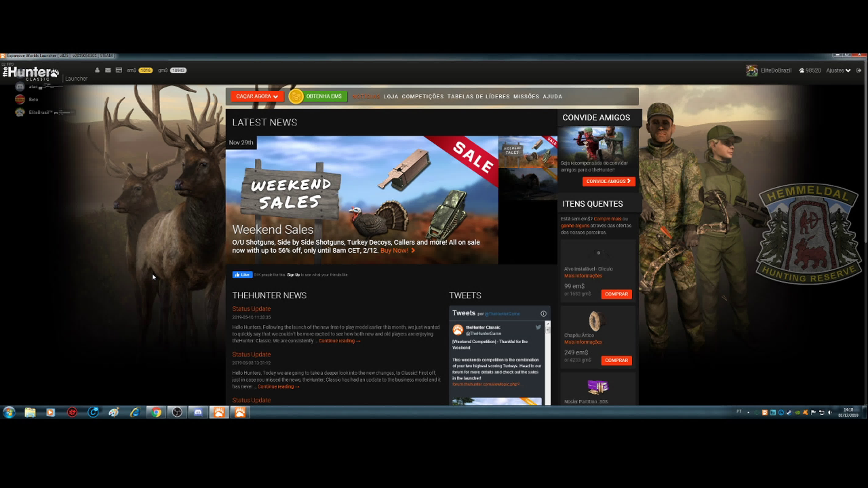Click the Twitter bird icon in tweet
The height and width of the screenshot is (488, 868).
(x=538, y=327)
